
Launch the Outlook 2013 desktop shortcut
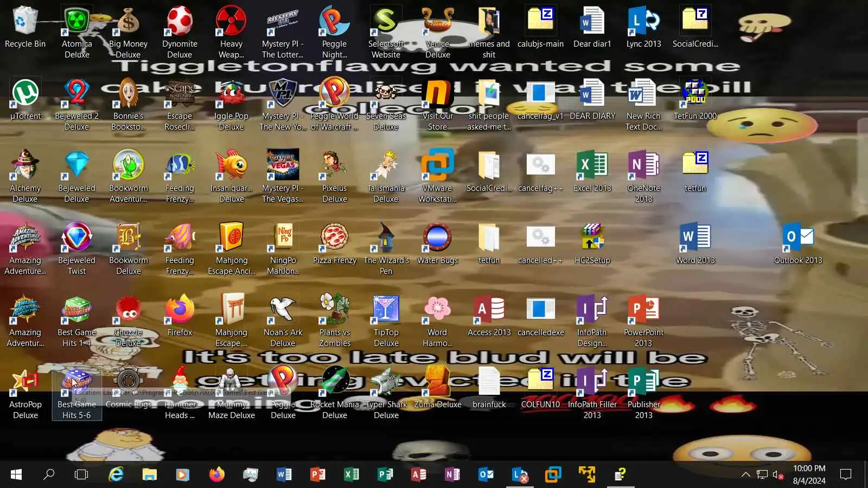coord(798,243)
